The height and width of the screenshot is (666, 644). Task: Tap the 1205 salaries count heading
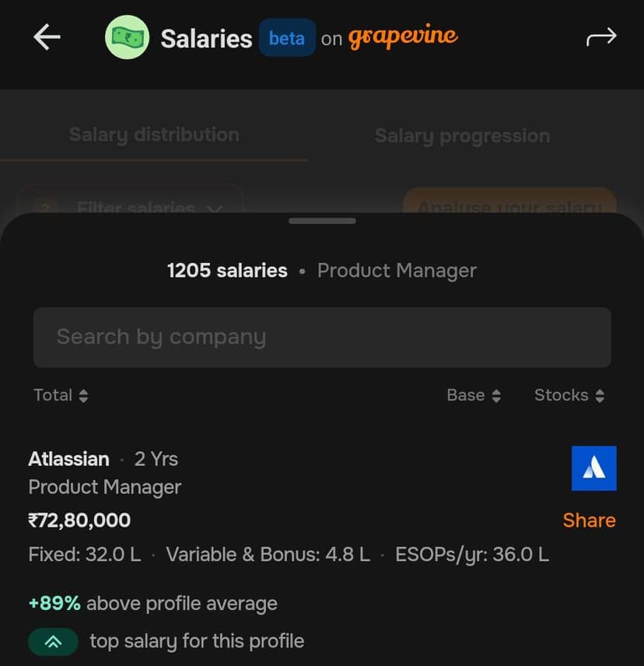227,271
